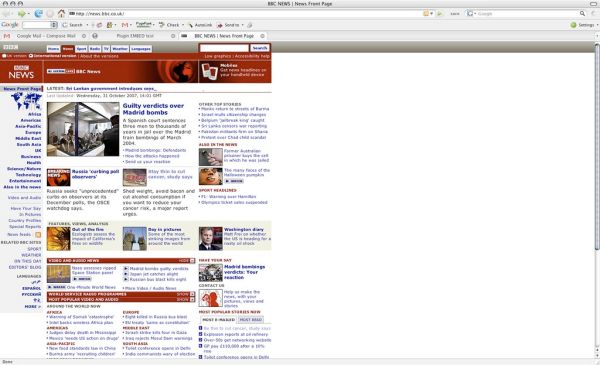Open the Send to dropdown arrow
This screenshot has width=600, height=365.
pyautogui.click(x=242, y=25)
